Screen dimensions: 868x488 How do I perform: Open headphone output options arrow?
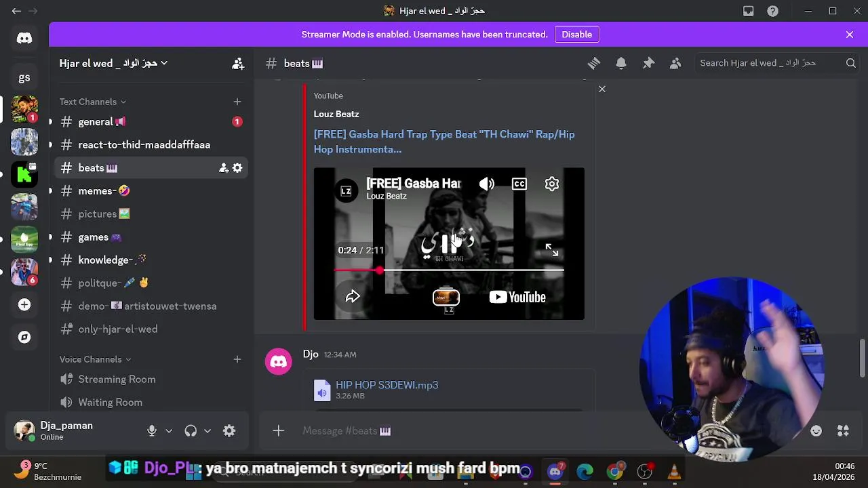pyautogui.click(x=208, y=431)
